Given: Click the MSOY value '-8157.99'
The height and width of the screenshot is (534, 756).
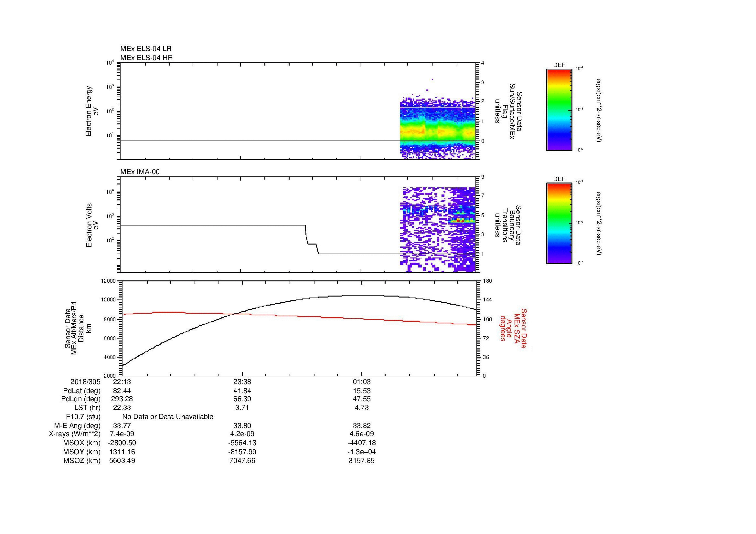Looking at the screenshot, I should click(x=242, y=452).
